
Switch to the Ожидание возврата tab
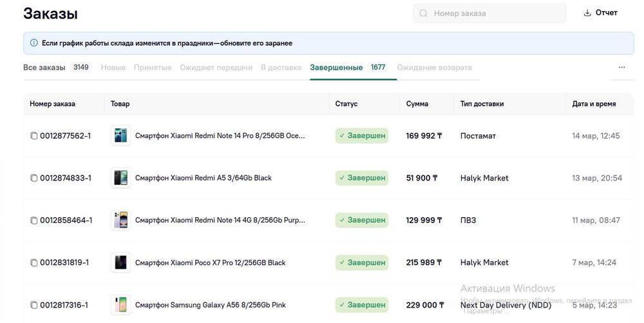434,68
